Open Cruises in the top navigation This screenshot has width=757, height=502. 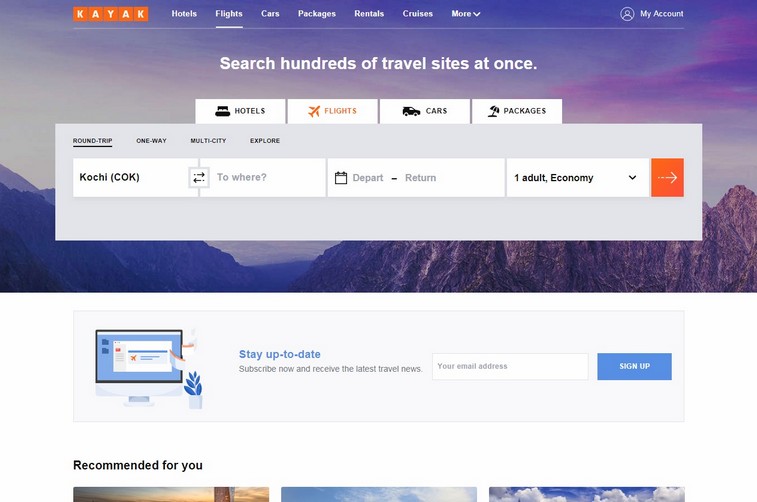click(x=418, y=14)
